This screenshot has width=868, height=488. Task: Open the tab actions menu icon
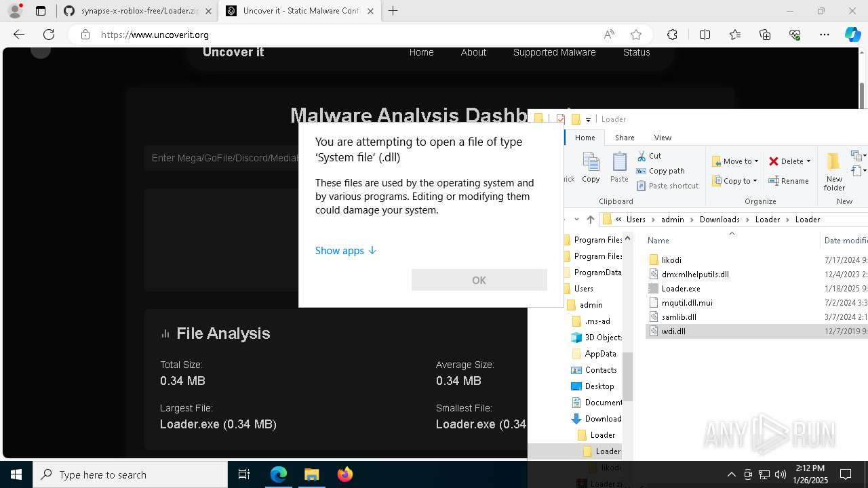[41, 11]
